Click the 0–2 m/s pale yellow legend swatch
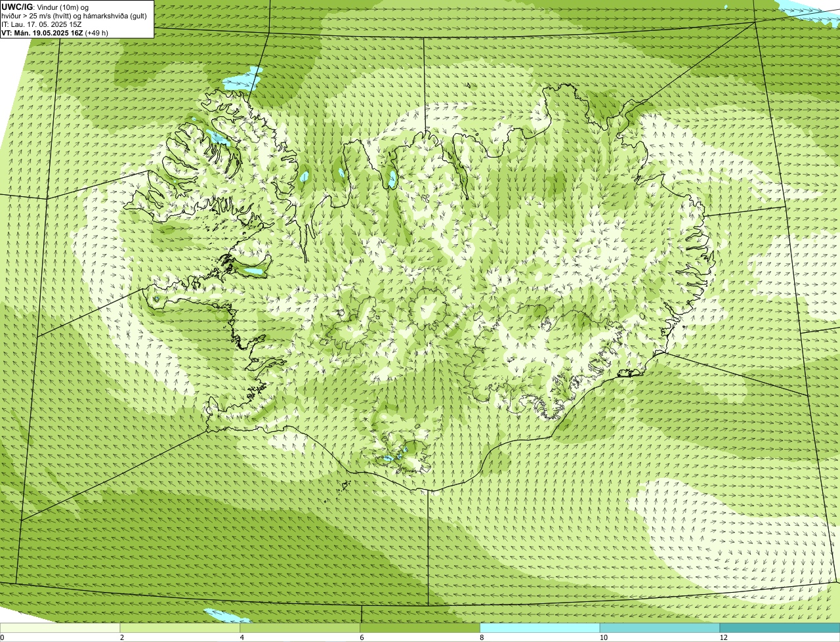840x642 pixels. click(60, 628)
